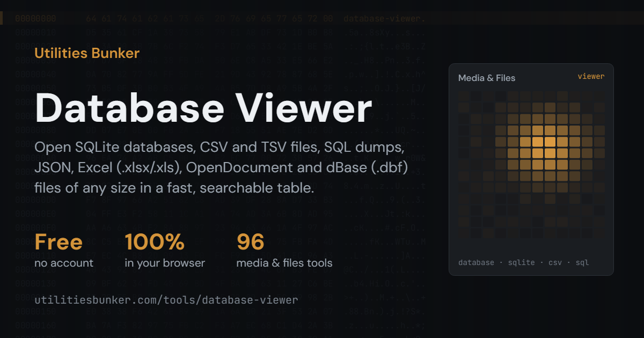
Task: Click the "no account" caption
Action: [64, 263]
